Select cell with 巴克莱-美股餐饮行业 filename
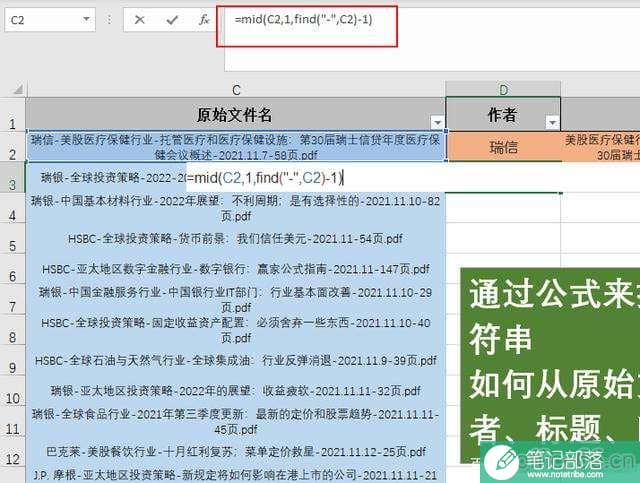640x483 pixels. (236, 452)
